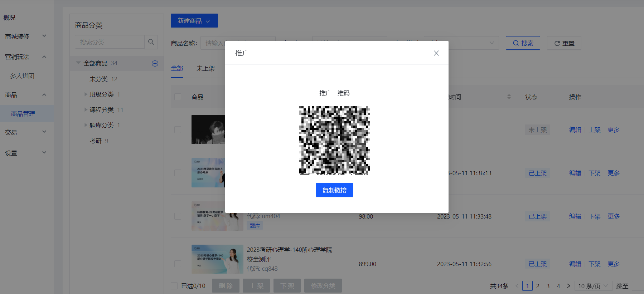This screenshot has width=644, height=294.
Task: Open the 新建商品 dropdown button
Action: point(194,21)
